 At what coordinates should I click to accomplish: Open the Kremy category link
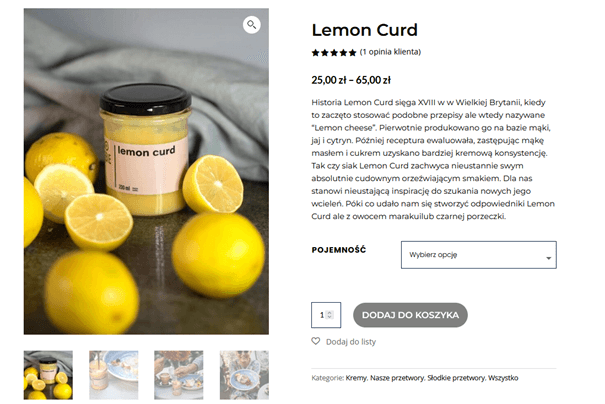tap(356, 378)
